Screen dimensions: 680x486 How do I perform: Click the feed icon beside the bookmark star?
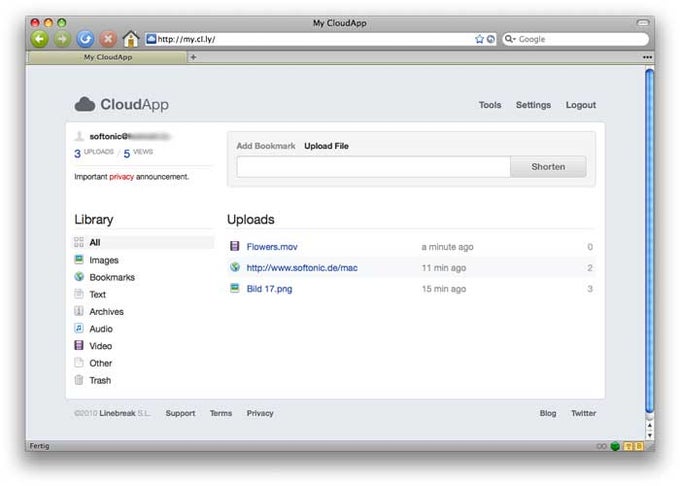490,39
